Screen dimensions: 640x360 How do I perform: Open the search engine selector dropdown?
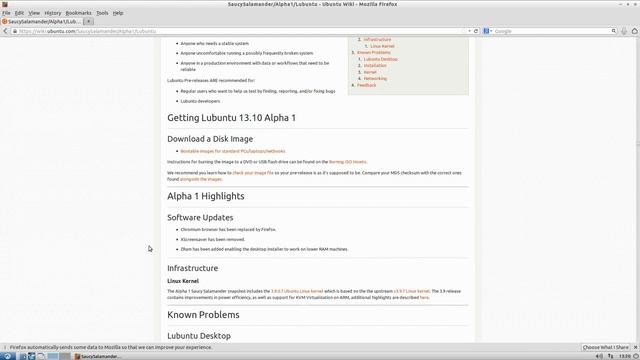(491, 31)
